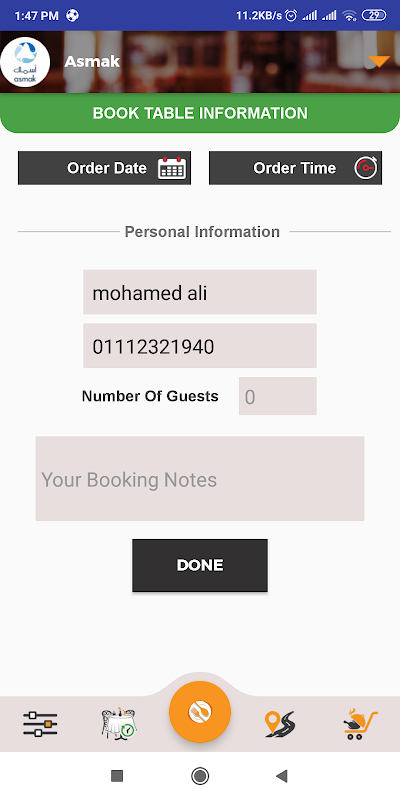This screenshot has width=400, height=800.
Task: Open the food cart order icon
Action: point(360,724)
